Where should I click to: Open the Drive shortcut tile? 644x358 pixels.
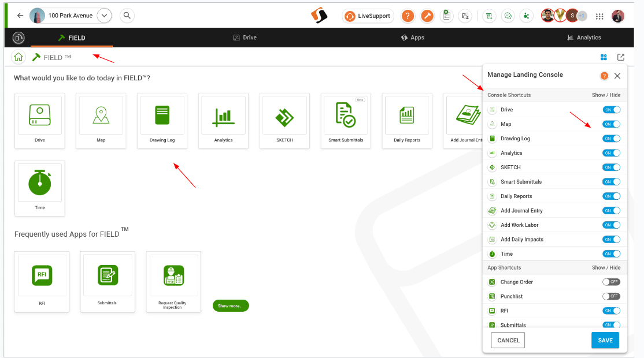coord(40,121)
